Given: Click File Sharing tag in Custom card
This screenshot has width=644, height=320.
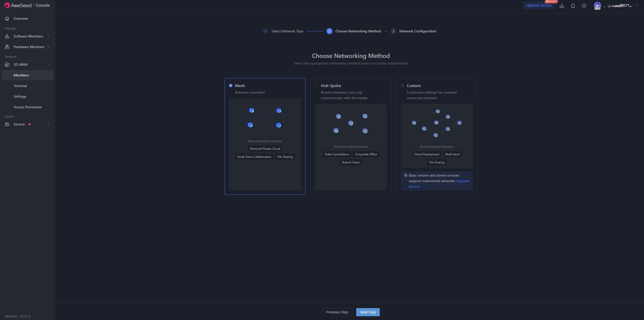Looking at the screenshot, I should [x=437, y=162].
